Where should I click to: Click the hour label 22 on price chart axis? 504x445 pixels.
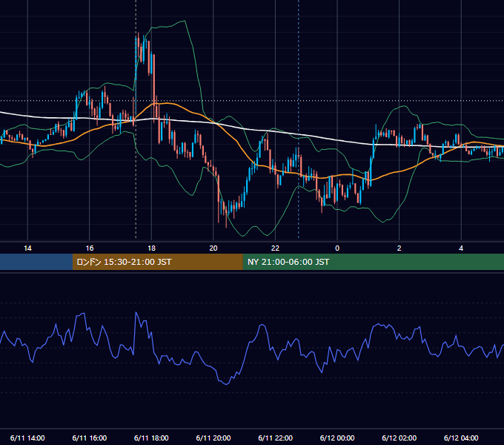(276, 248)
